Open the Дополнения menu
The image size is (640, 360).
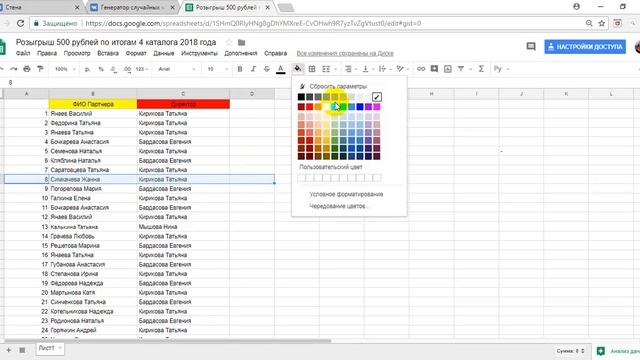[x=241, y=53]
